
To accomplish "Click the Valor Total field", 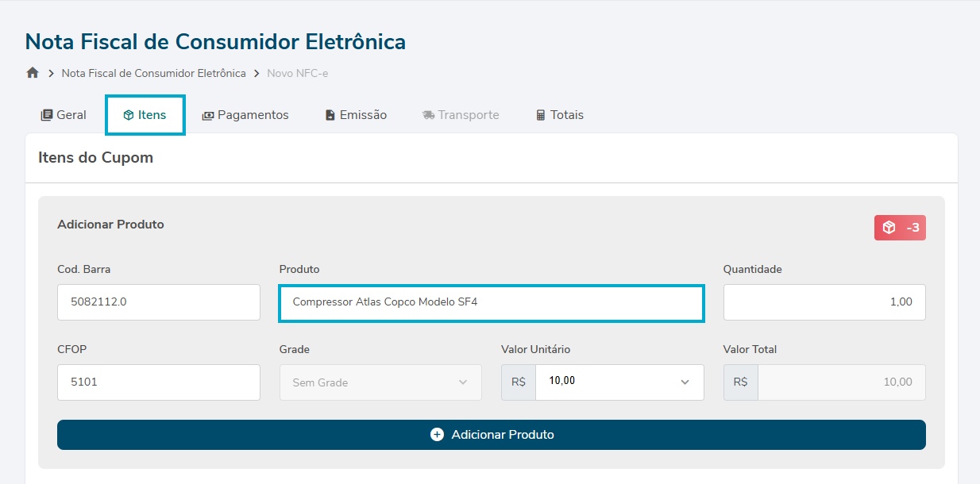I will [840, 382].
